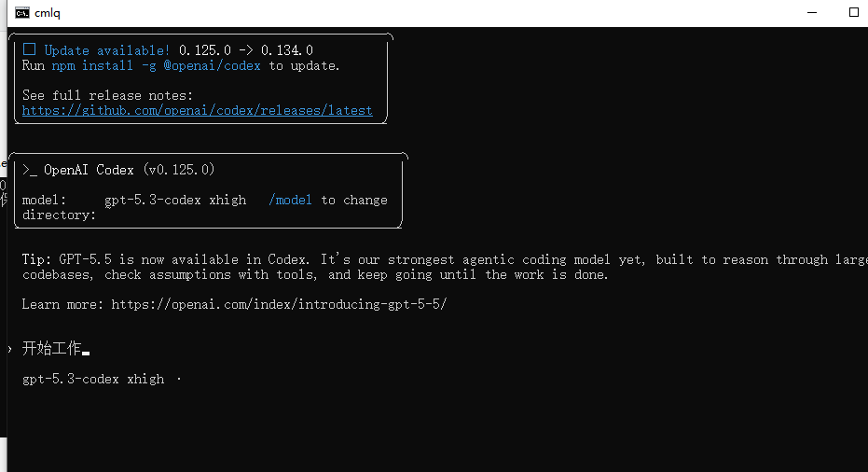This screenshot has width=868, height=472.
Task: Click the gpt-5.3-codex xhigh status line
Action: [93, 380]
